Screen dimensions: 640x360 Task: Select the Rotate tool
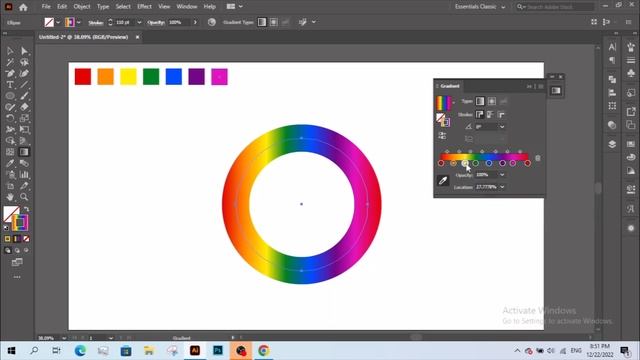10,118
